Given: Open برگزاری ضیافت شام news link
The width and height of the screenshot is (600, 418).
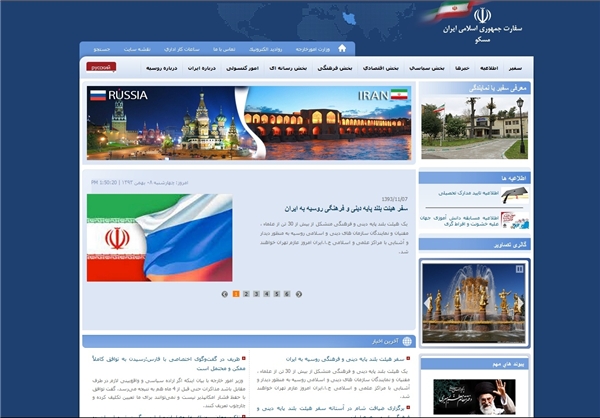Looking at the screenshot, I should [331, 411].
